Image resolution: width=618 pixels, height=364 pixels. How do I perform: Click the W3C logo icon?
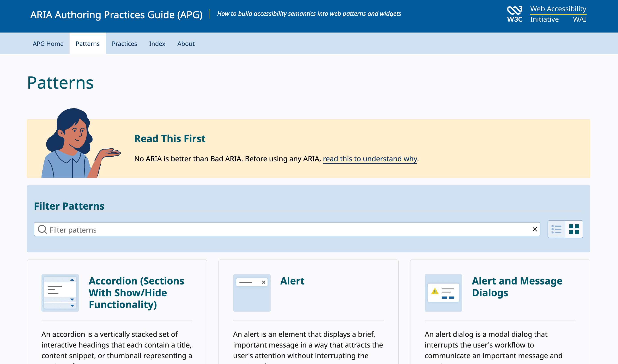[x=515, y=14]
